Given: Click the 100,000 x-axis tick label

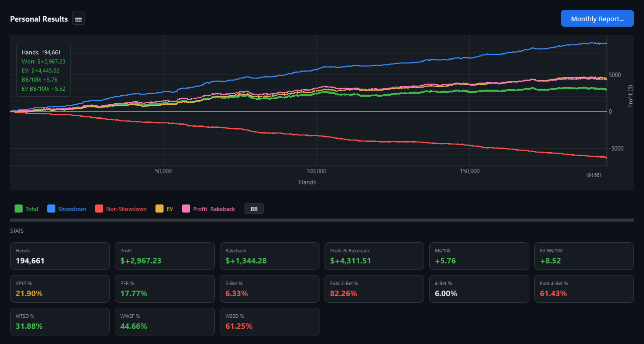Looking at the screenshot, I should pos(316,171).
